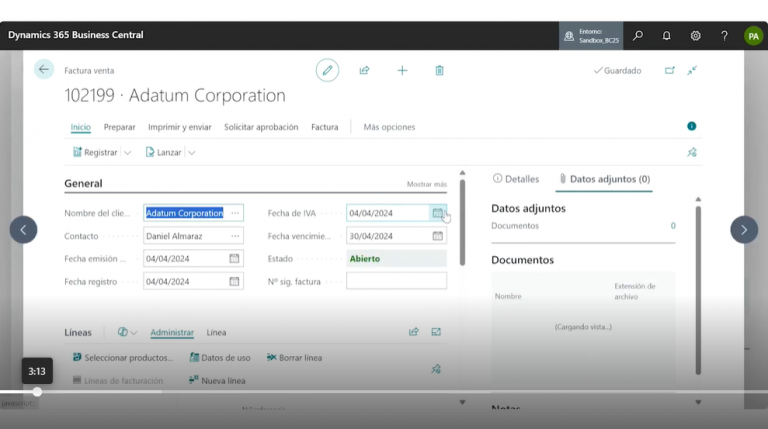
Task: Click General section scrollbar thumb
Action: pos(462,223)
